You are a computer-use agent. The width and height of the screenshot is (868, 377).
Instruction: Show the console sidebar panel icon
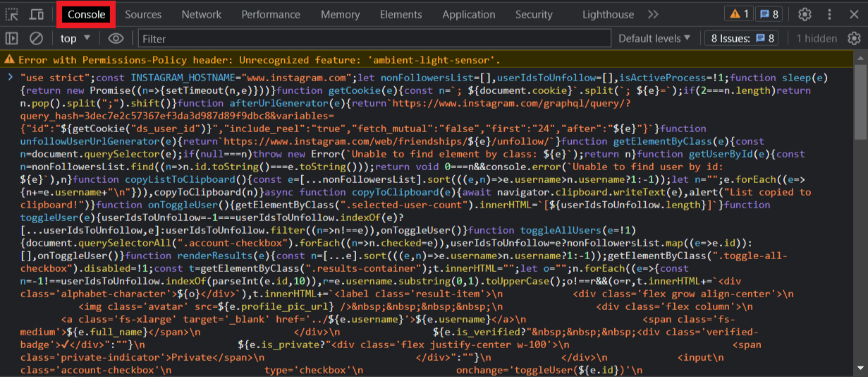[12, 38]
